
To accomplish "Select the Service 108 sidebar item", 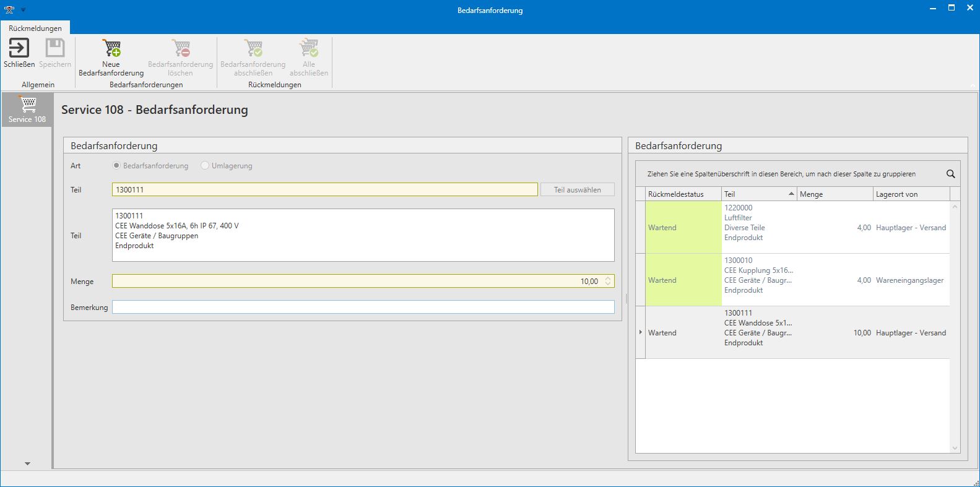I will (27, 110).
